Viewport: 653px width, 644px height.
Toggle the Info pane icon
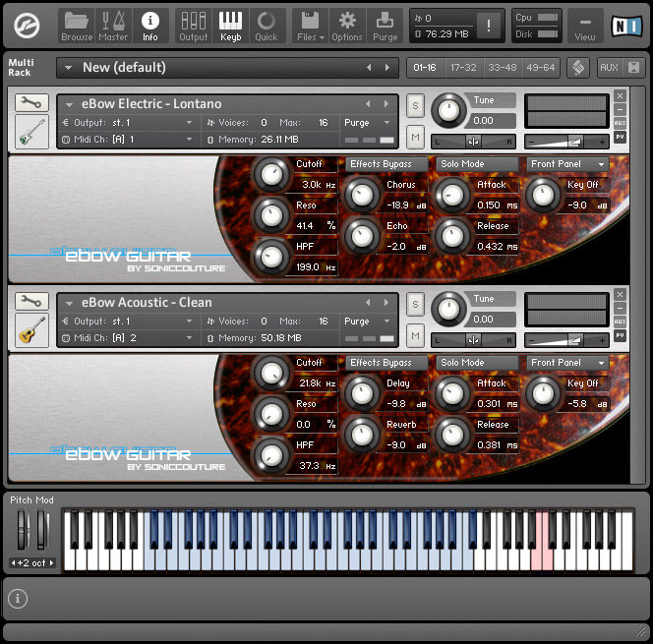tap(149, 26)
